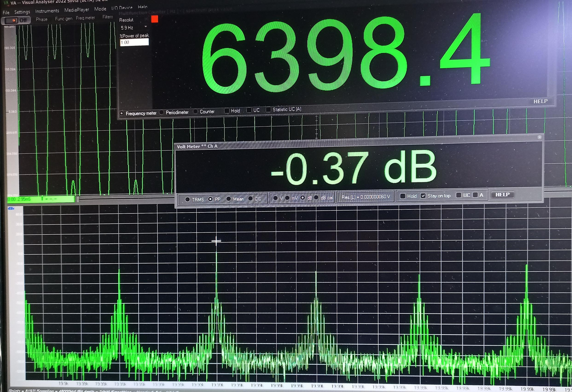
Task: Close the Volt Meter window
Action: pyautogui.click(x=540, y=137)
